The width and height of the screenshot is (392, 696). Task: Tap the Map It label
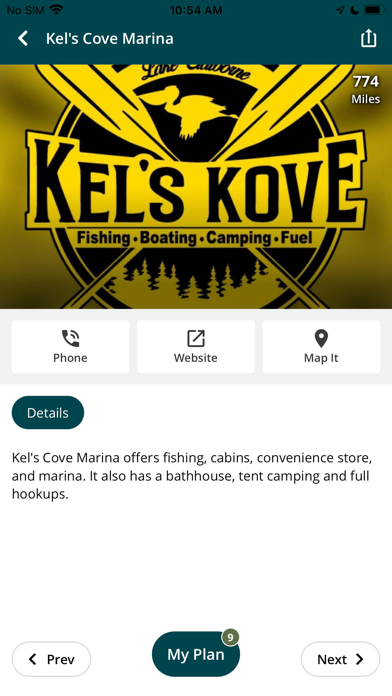(x=321, y=358)
